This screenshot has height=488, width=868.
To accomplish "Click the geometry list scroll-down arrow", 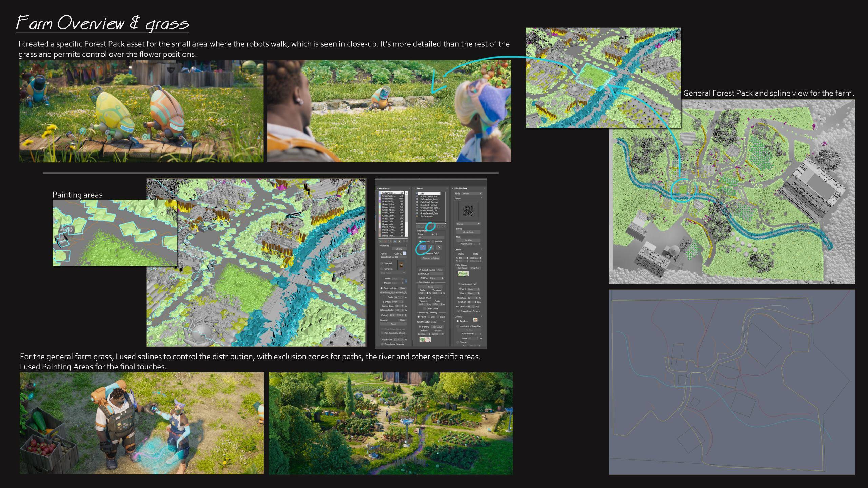I will [x=406, y=235].
